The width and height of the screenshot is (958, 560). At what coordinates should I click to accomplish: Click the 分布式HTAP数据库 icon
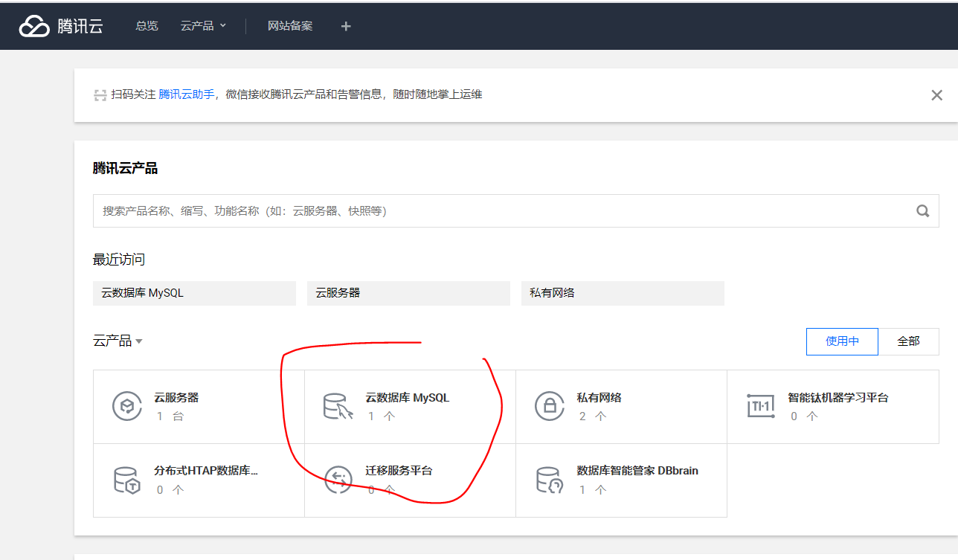point(126,480)
